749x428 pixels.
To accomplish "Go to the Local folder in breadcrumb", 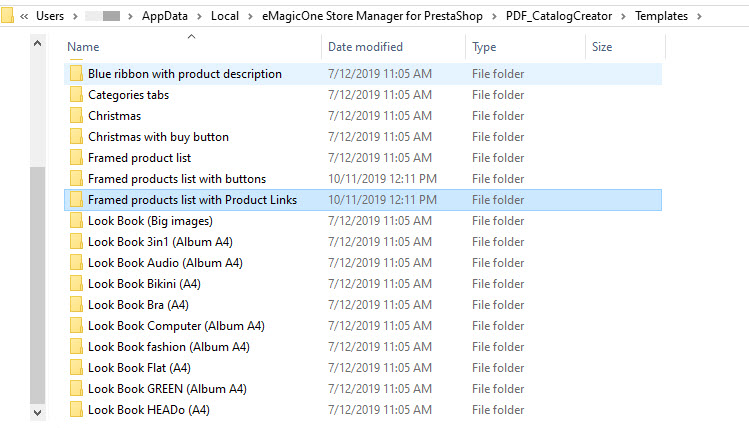I will 225,16.
